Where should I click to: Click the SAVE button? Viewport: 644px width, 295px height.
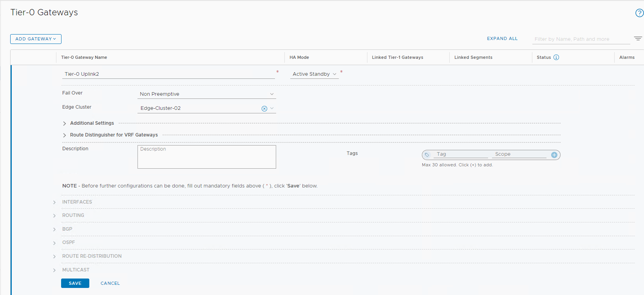75,283
